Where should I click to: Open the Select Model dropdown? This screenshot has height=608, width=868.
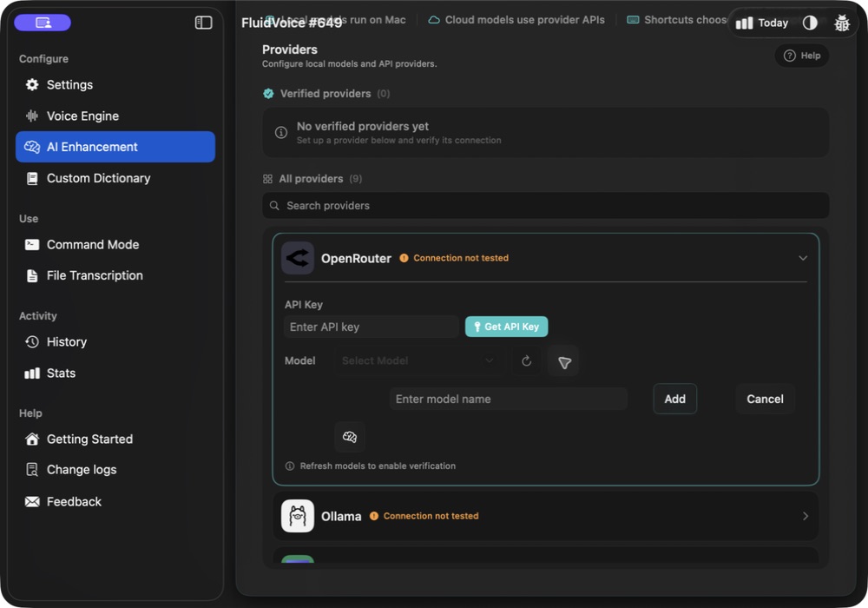tap(418, 360)
